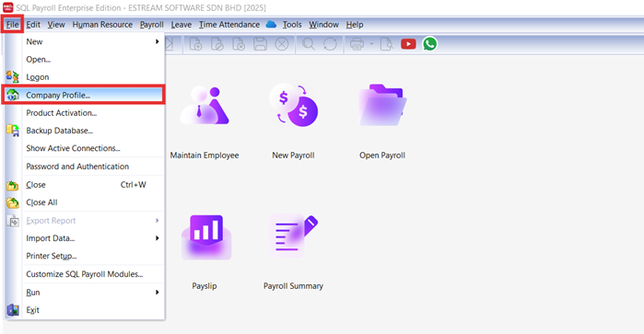Screen dimensions: 644x334
Task: Select Open... from File menu
Action: (x=84, y=59)
